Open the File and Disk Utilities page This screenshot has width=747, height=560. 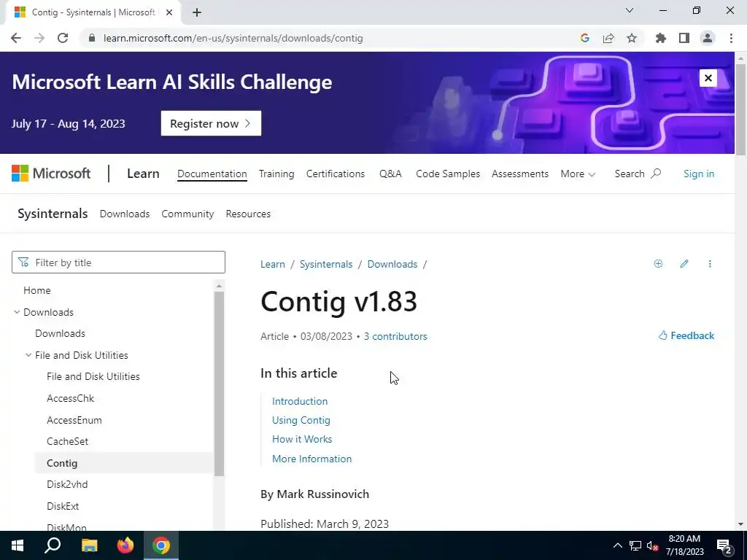[93, 376]
